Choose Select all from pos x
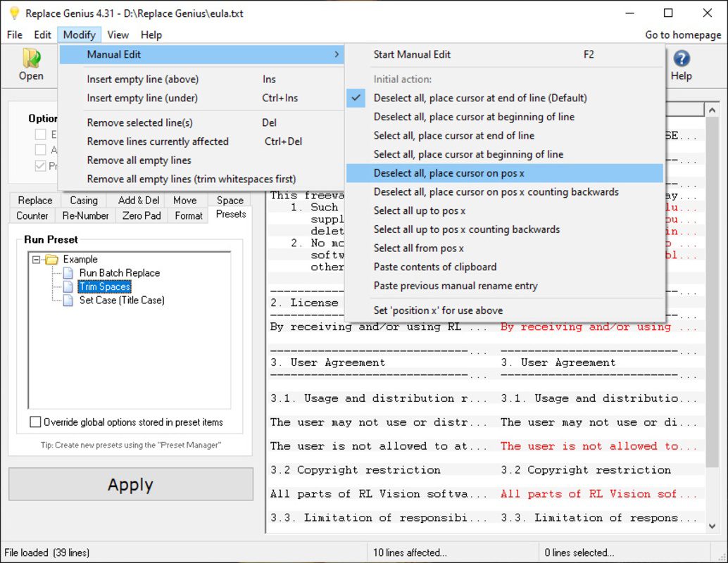The height and width of the screenshot is (563, 728). (504, 248)
